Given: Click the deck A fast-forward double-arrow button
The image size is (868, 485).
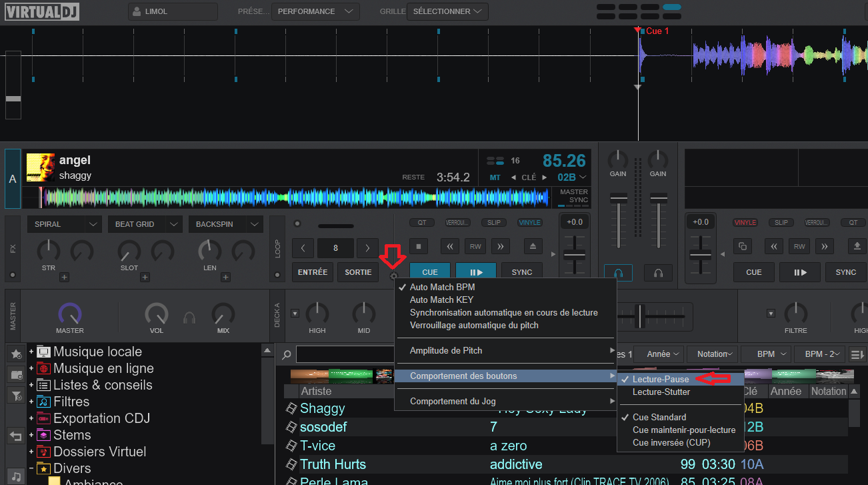Looking at the screenshot, I should (x=499, y=247).
